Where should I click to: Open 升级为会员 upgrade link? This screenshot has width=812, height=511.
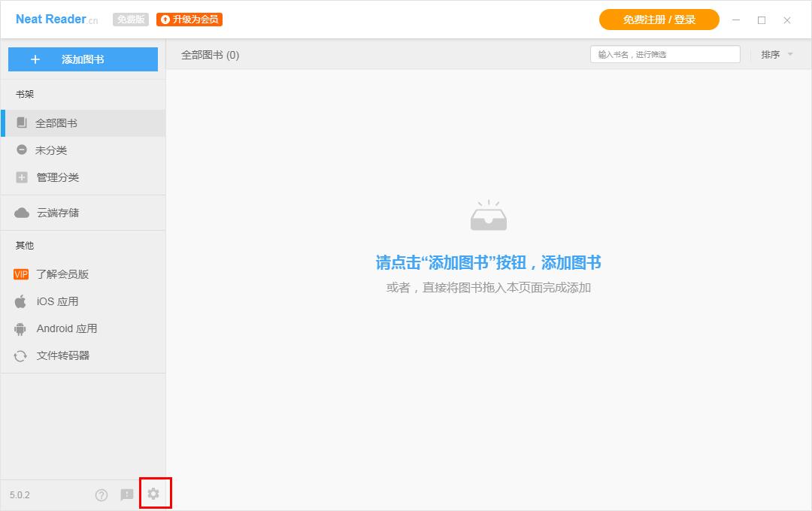(189, 20)
